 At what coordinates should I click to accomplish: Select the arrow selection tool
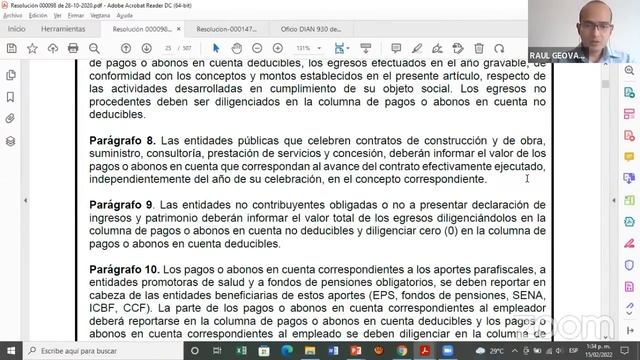click(216, 49)
